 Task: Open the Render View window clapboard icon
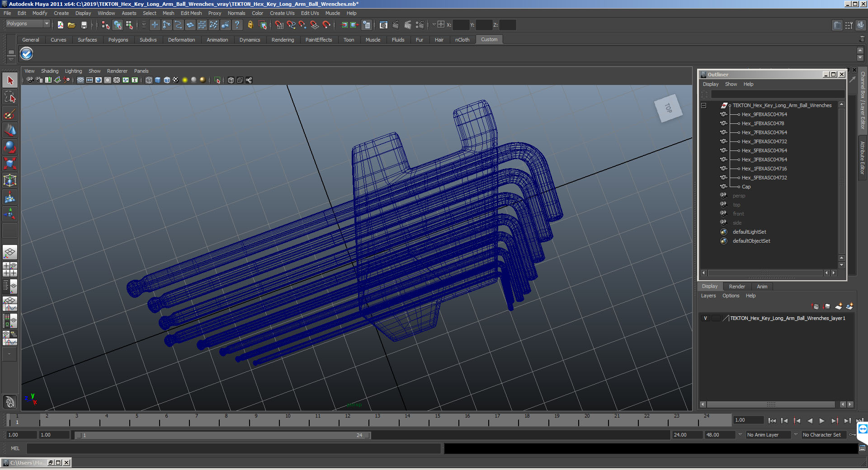[x=383, y=25]
